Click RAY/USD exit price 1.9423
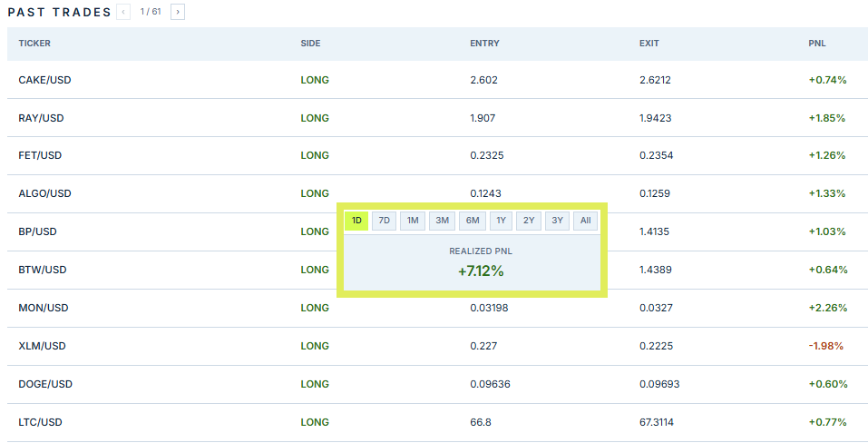Screen dimensions: 868x443 [656, 118]
